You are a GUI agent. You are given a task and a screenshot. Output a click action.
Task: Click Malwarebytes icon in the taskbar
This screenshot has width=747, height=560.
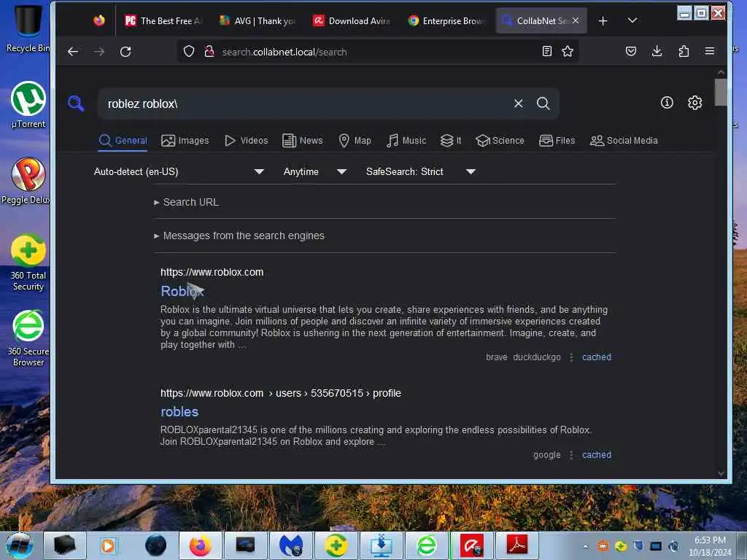coord(290,545)
